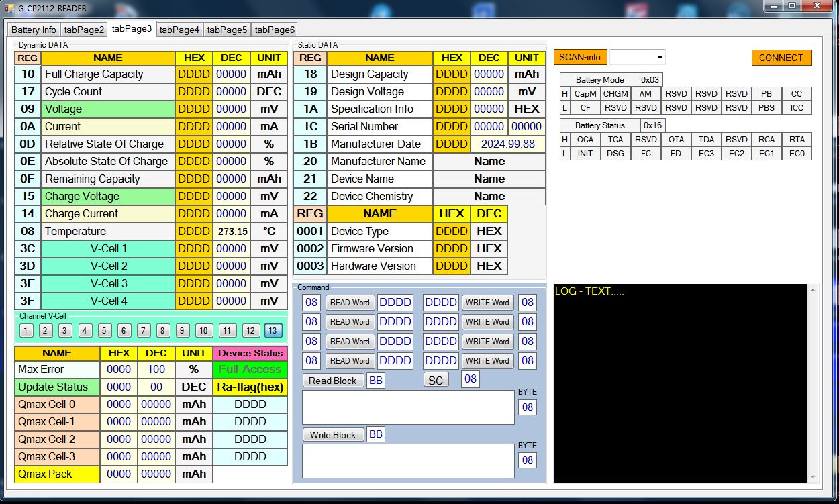This screenshot has width=839, height=504.
Task: Open the tabPage4 tab
Action: (x=179, y=30)
